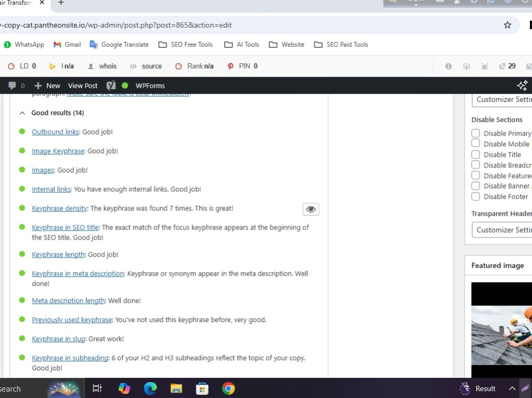Open the Meta description length link
Screen dimensions: 532x398
coord(68,300)
